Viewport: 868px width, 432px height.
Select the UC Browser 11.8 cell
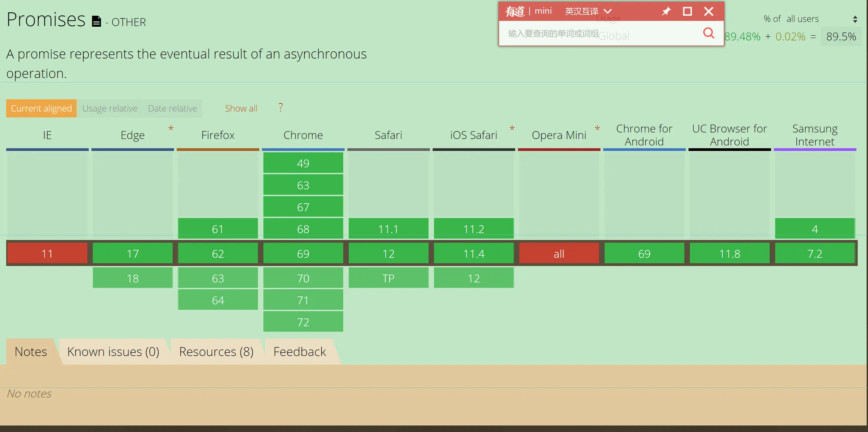730,254
